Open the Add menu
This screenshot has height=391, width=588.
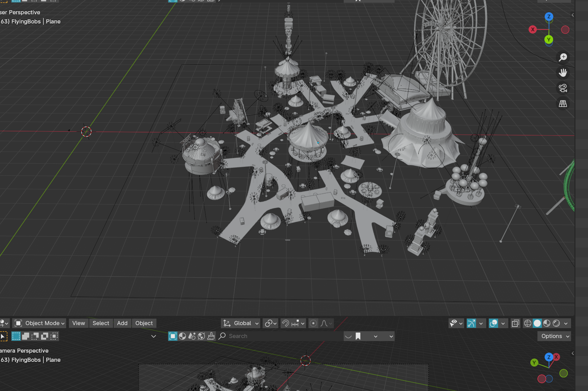(122, 323)
